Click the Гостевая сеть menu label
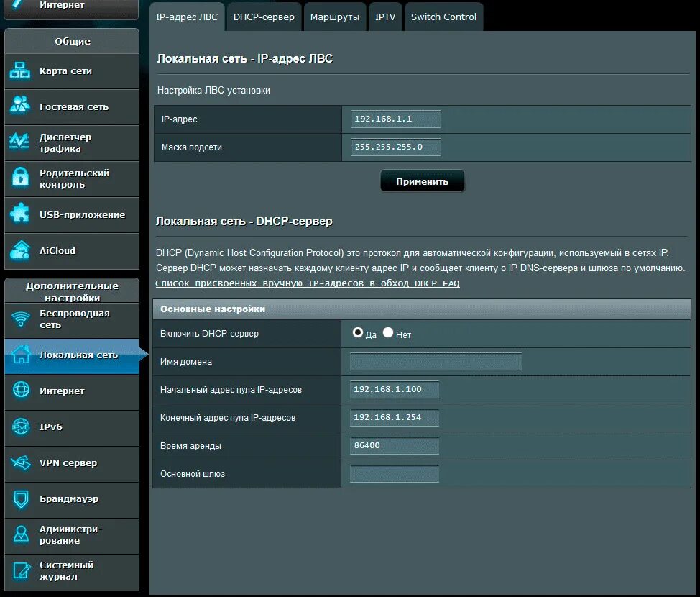 pyautogui.click(x=74, y=106)
